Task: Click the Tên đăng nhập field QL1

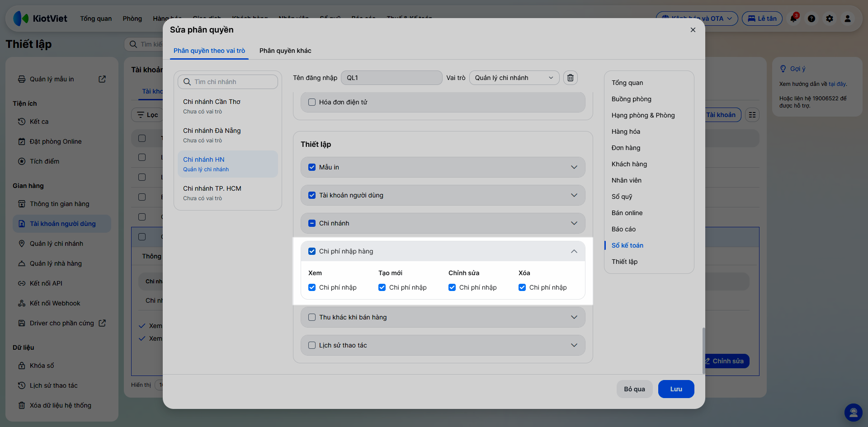Action: coord(392,78)
